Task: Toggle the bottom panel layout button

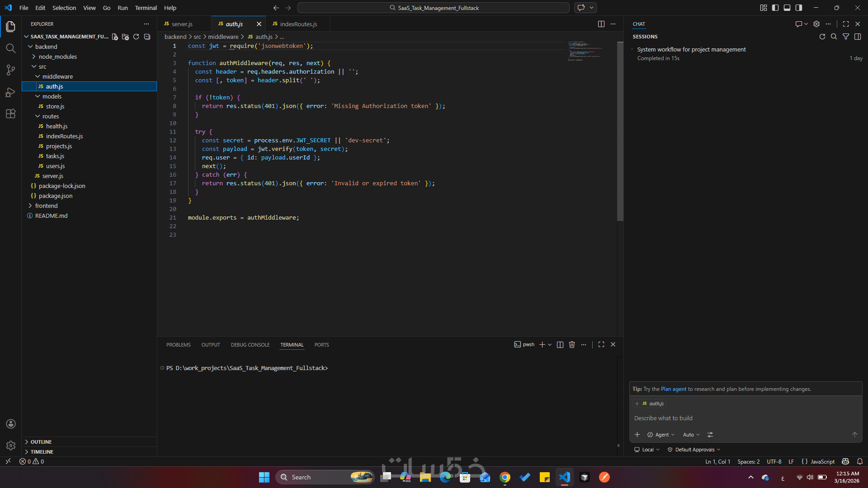Action: (x=787, y=8)
